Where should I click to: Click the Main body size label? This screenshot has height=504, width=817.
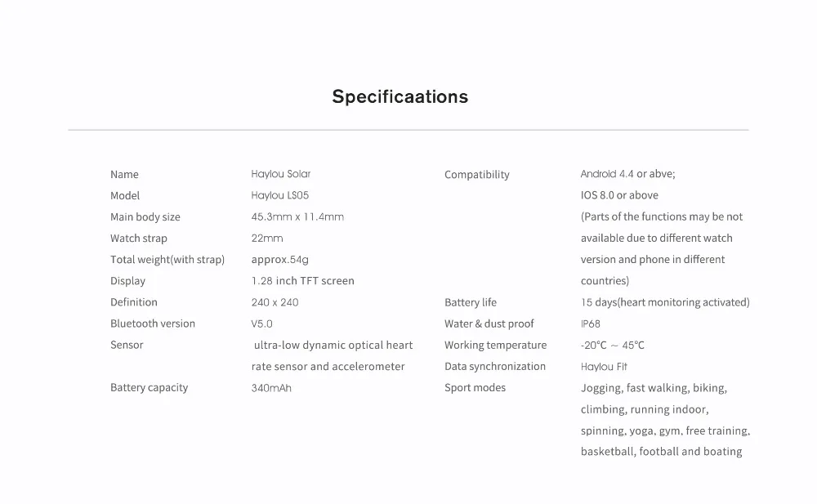pyautogui.click(x=145, y=216)
